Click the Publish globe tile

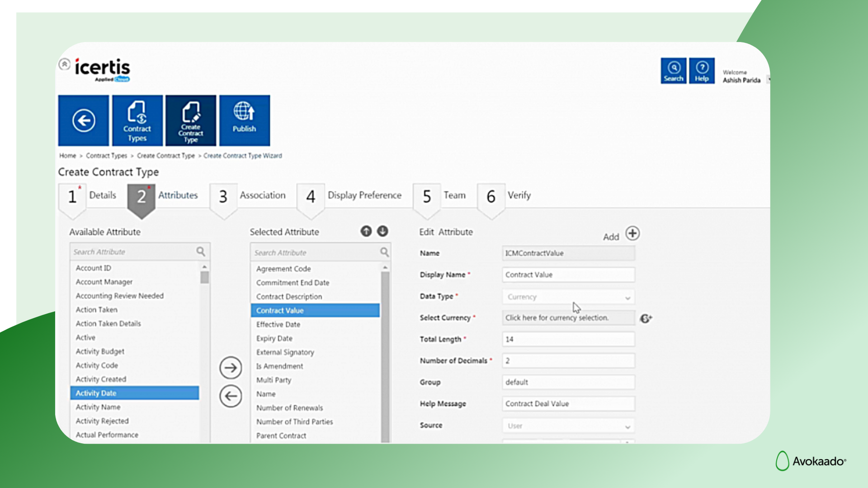(x=245, y=120)
